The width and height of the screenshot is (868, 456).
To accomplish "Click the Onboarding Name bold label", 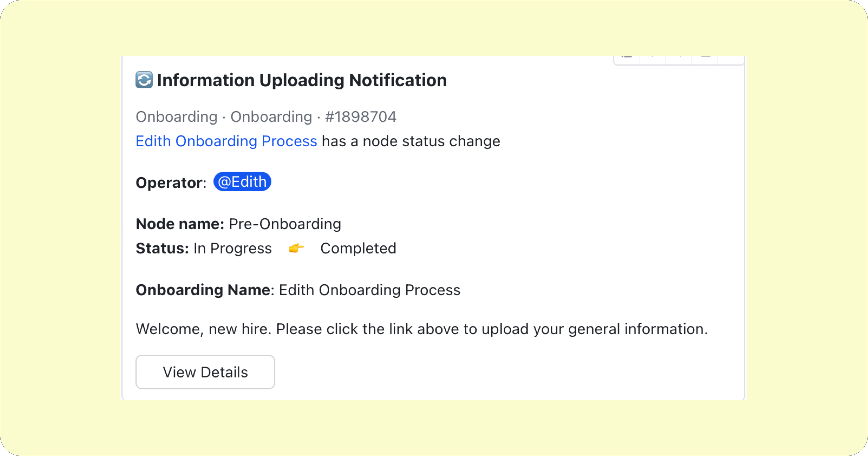I will 203,290.
